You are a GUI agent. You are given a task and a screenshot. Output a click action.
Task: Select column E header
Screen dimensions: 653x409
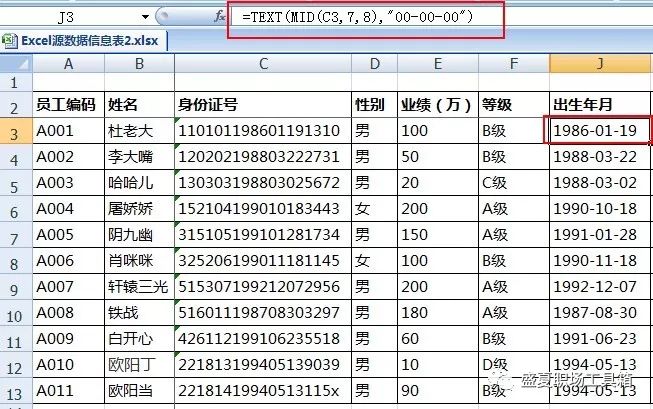(438, 64)
